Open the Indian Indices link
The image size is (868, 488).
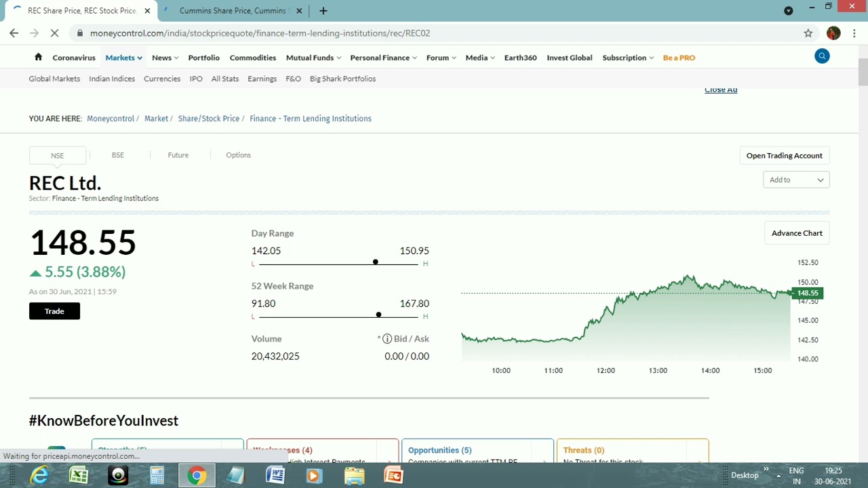(x=112, y=79)
